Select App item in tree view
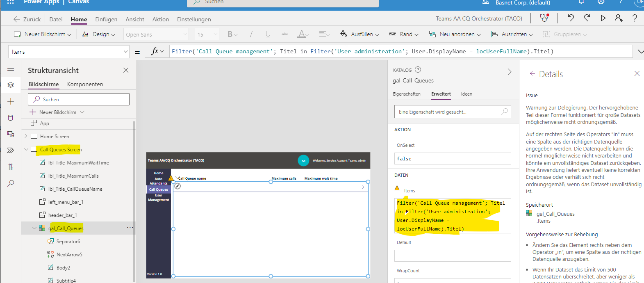Image resolution: width=644 pixels, height=283 pixels. click(x=44, y=123)
